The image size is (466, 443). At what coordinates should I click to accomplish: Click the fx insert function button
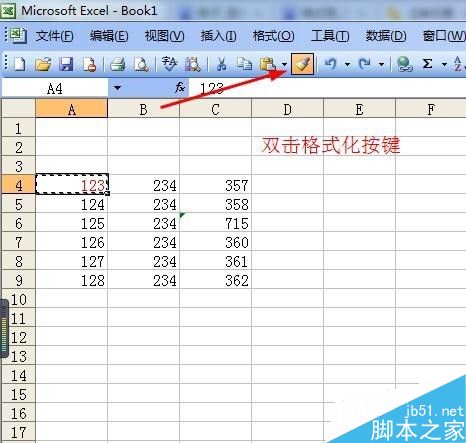[x=180, y=88]
